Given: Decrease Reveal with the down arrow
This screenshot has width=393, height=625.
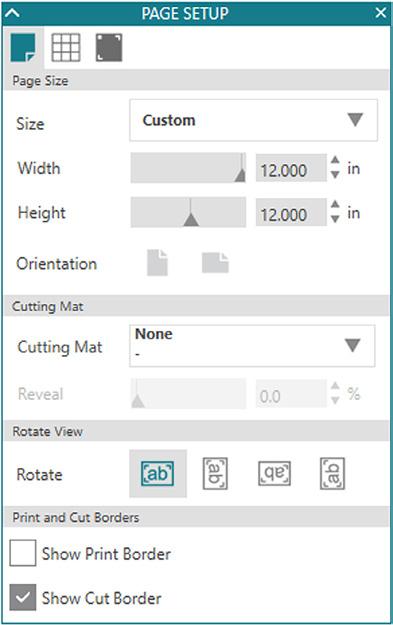Looking at the screenshot, I should pos(335,400).
